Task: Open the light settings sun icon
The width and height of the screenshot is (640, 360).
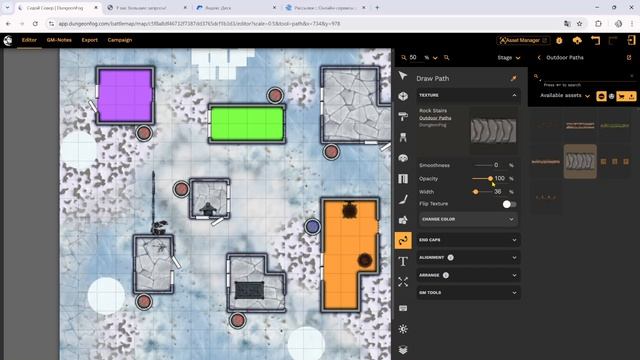Action: (403, 329)
